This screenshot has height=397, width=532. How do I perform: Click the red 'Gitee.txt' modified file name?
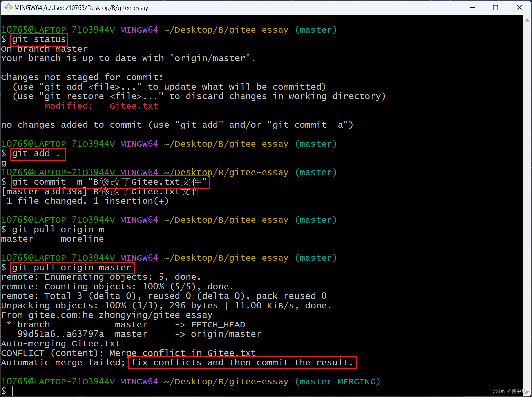134,106
